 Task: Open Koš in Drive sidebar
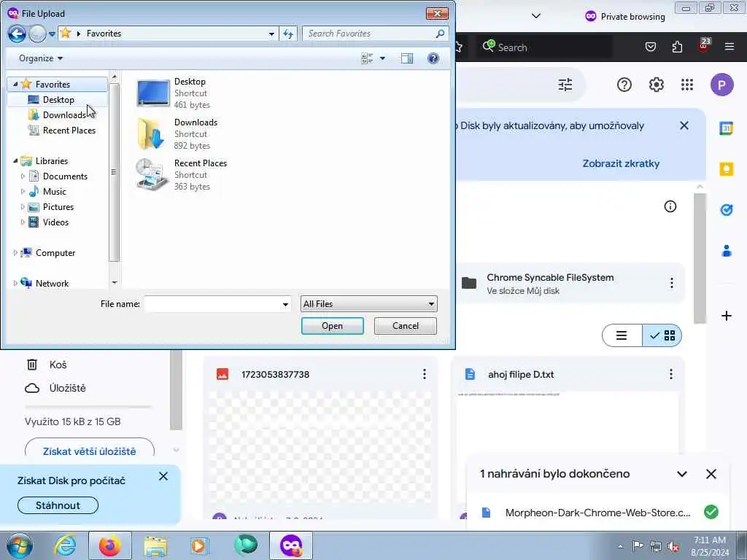pos(46,365)
